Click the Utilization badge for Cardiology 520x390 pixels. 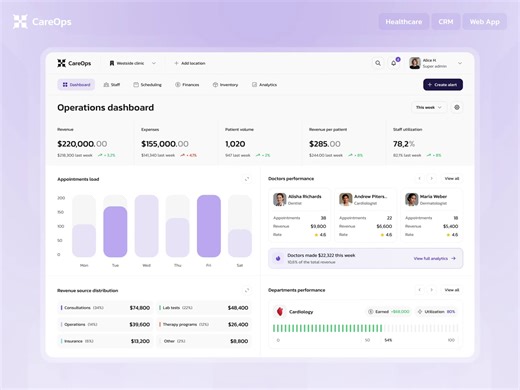click(437, 312)
